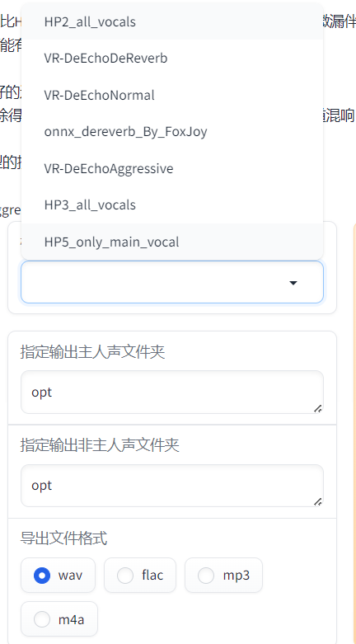Image resolution: width=356 pixels, height=644 pixels.
Task: Pick VR-DeEchoNormal in the dropdown list
Action: (172, 95)
